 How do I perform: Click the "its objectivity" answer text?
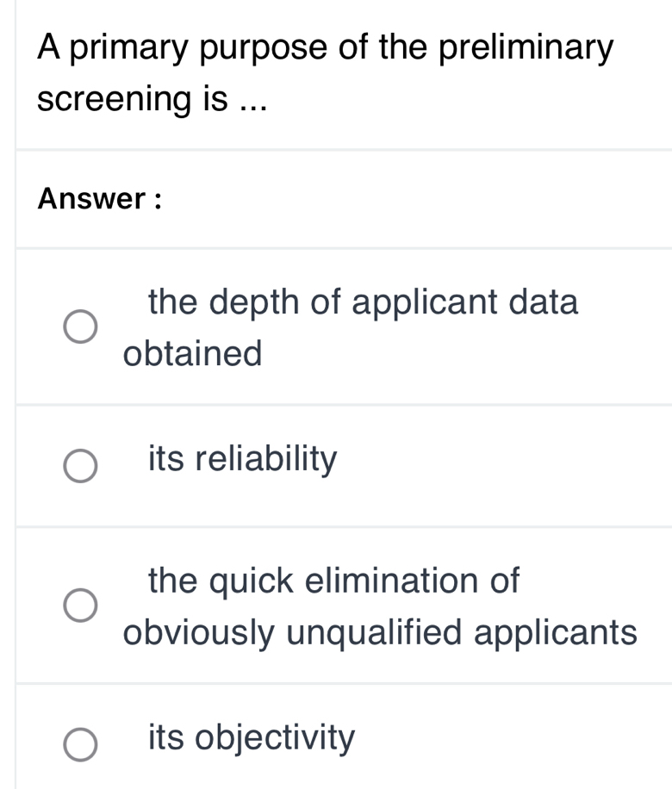(x=251, y=738)
